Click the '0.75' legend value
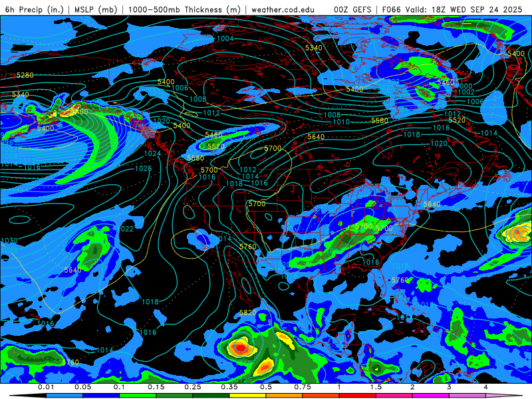 click(303, 387)
